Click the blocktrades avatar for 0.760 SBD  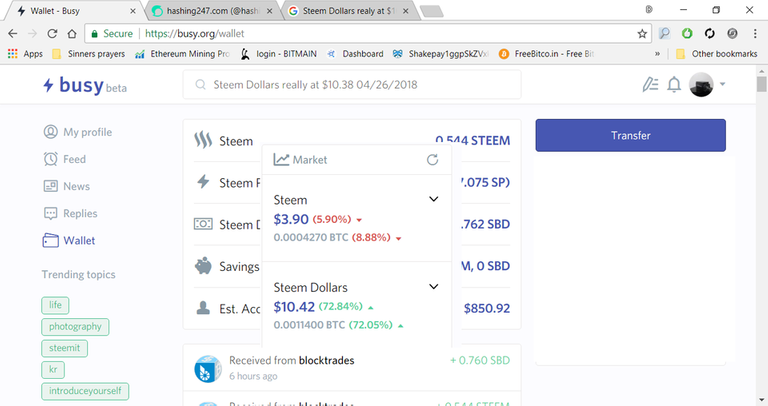click(x=208, y=369)
